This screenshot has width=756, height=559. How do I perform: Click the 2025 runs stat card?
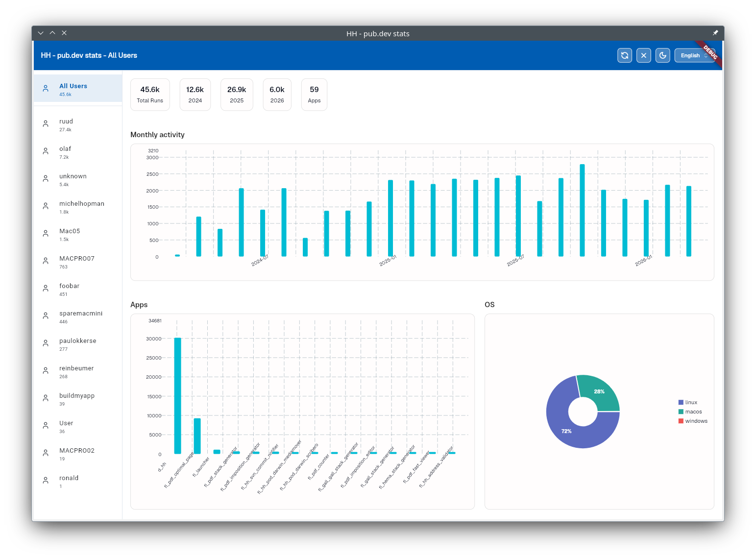[237, 95]
